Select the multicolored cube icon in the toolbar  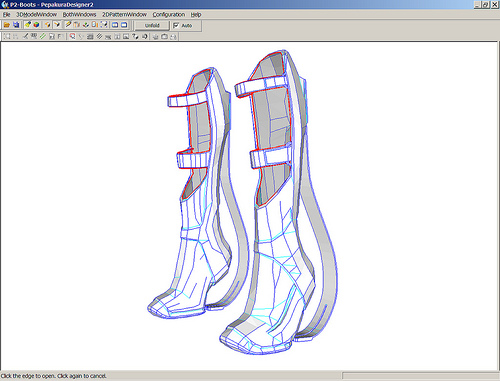click(36, 25)
